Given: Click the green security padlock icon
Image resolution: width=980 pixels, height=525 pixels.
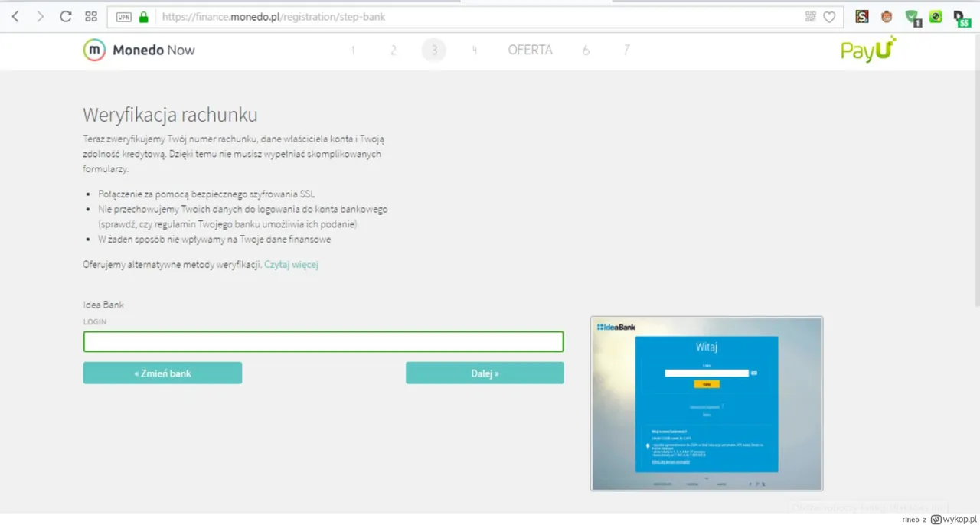Looking at the screenshot, I should coord(143,17).
